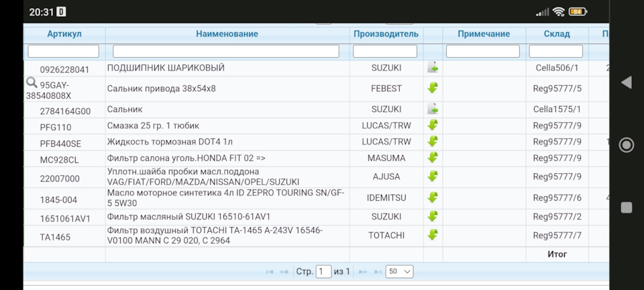Tap the Wi-Fi status icon

click(558, 12)
